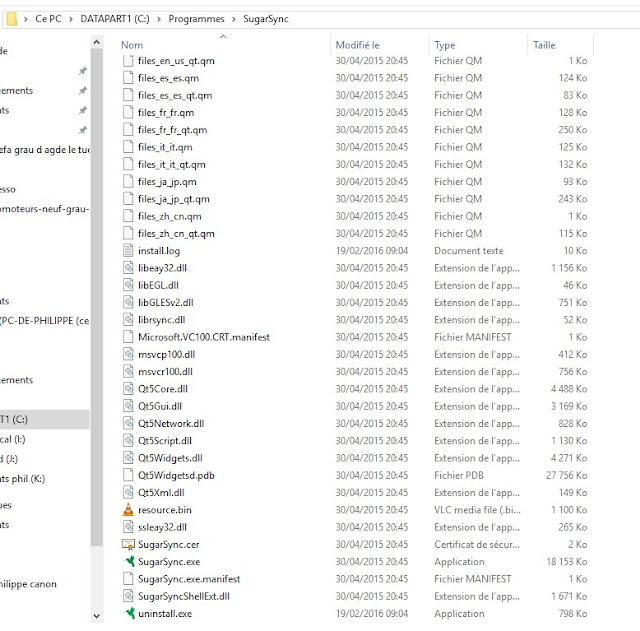Sort files by the Taille column header

point(544,45)
